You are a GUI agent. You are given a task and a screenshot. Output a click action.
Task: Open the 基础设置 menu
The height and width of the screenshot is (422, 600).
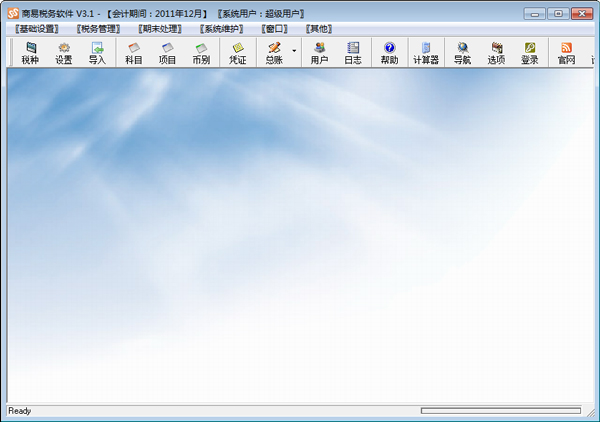pyautogui.click(x=39, y=29)
